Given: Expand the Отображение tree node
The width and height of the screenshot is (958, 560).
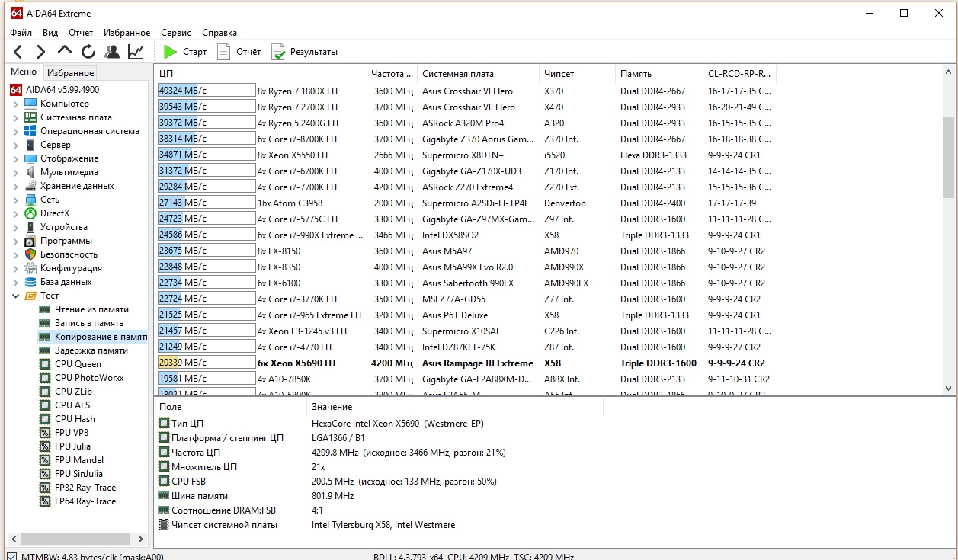Looking at the screenshot, I should coord(15,158).
